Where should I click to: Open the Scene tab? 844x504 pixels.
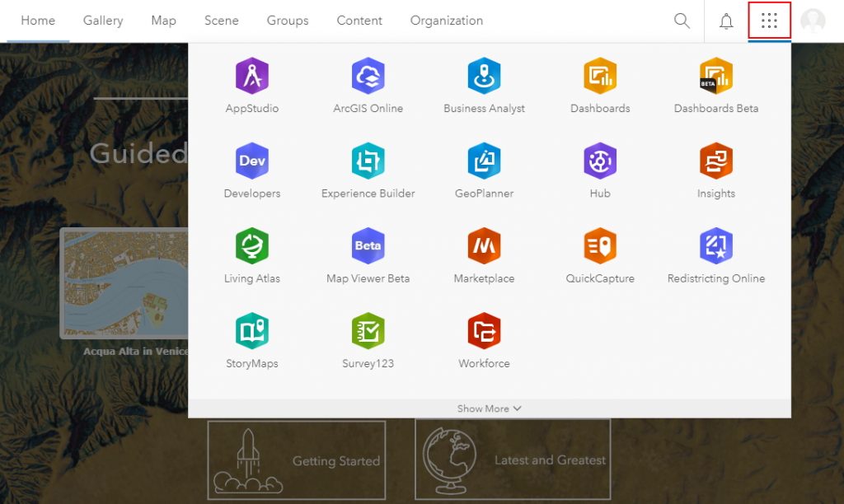pyautogui.click(x=221, y=21)
